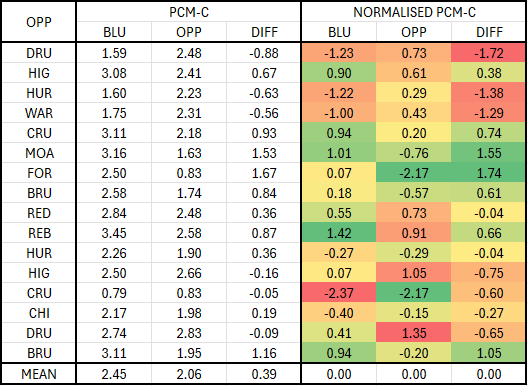Click the red -2.37 normalised BLU cell
Image resolution: width=528 pixels, height=386 pixels.
(339, 293)
